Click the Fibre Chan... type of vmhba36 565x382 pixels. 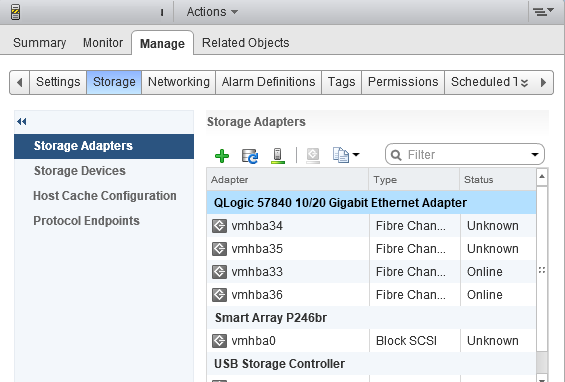coord(411,295)
